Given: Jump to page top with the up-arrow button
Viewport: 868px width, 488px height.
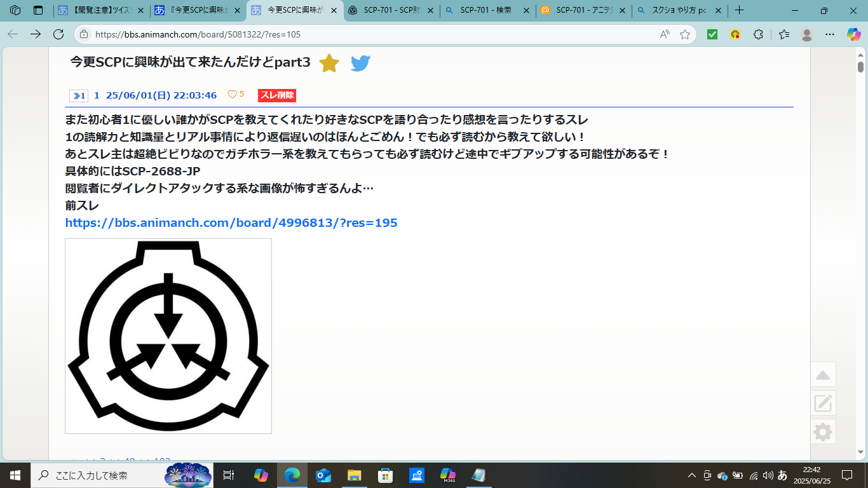Looking at the screenshot, I should 823,374.
